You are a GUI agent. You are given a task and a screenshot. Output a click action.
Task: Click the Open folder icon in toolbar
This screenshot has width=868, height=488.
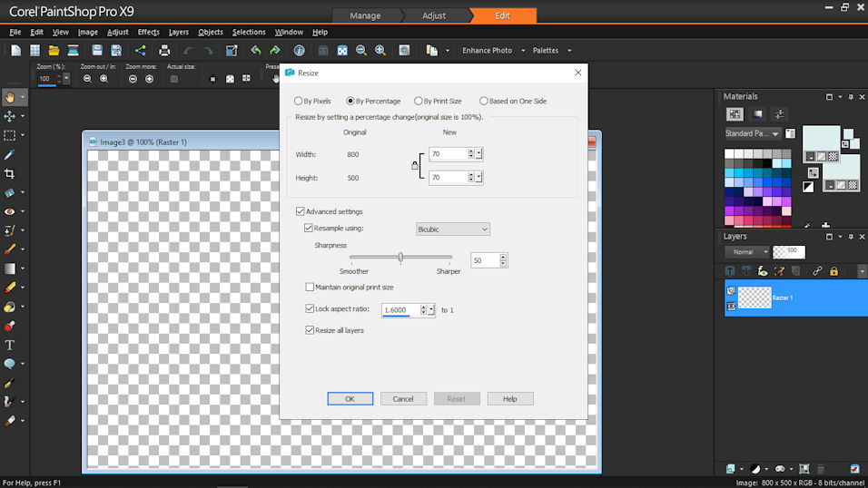click(54, 51)
